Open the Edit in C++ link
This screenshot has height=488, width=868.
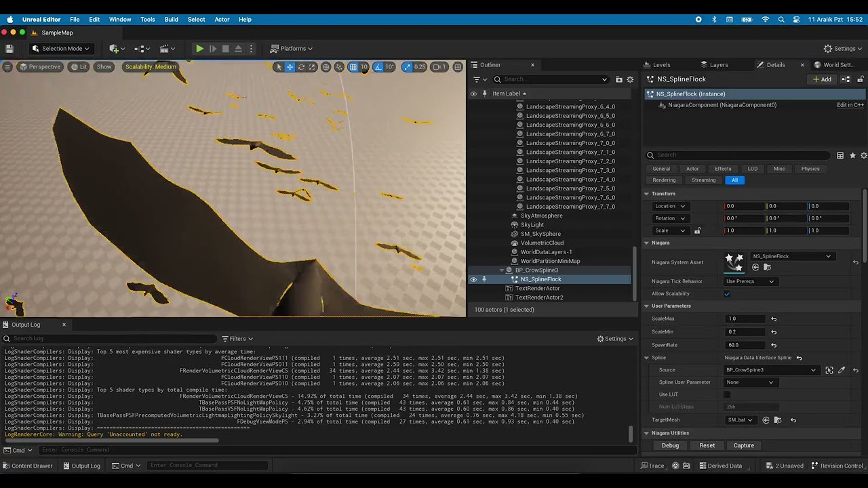(x=850, y=105)
